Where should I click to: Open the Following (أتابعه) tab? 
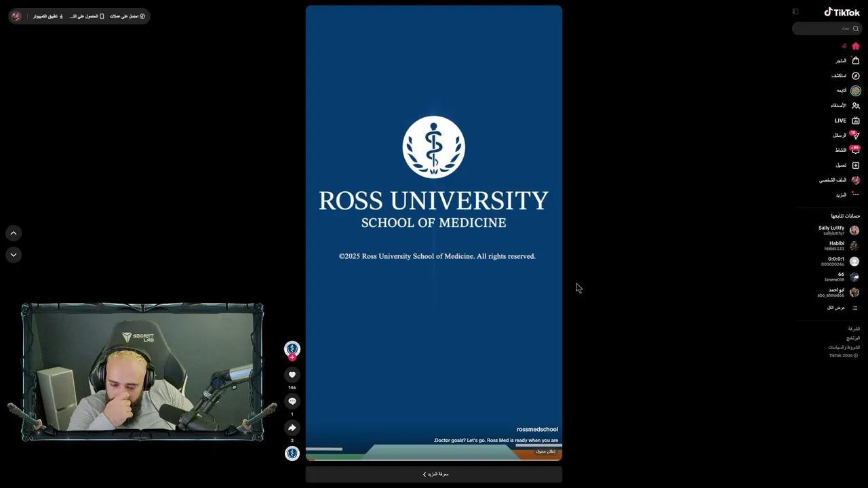[848, 91]
